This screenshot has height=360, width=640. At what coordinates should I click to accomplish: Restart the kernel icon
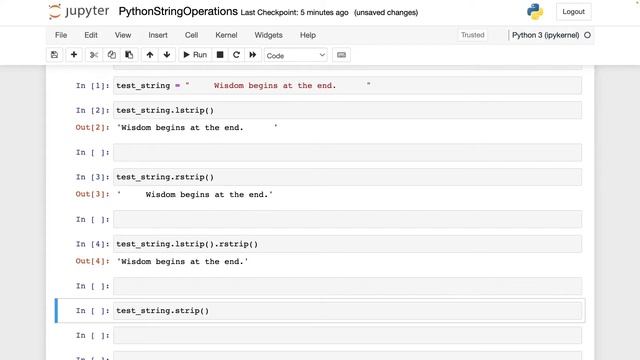pyautogui.click(x=236, y=55)
